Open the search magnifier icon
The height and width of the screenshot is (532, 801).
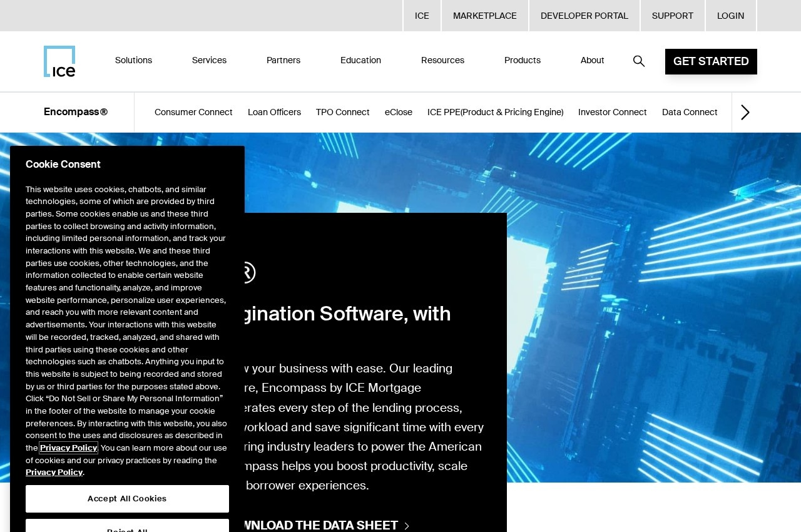(x=639, y=61)
